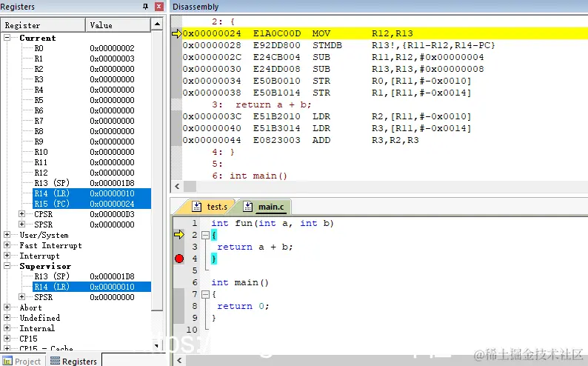Expand the Undefined register group
This screenshot has width=588, height=366.
[7, 318]
